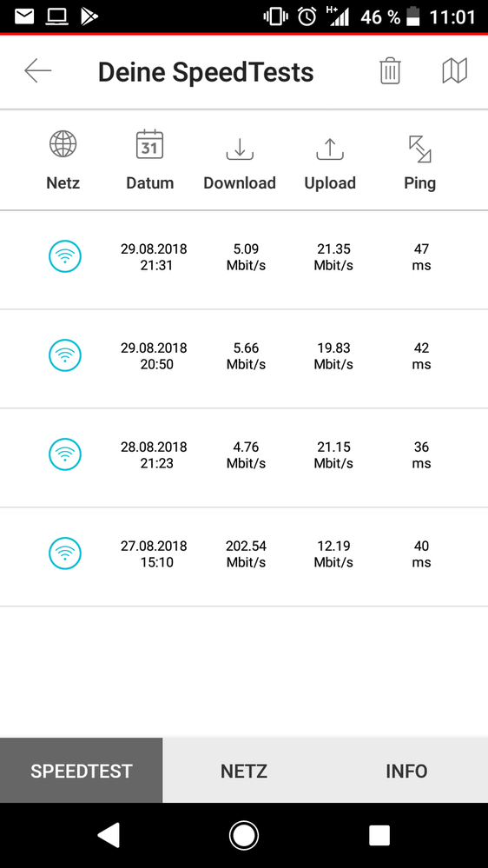Screen dimensions: 488x868
Task: Select the SPEEDTEST tab
Action: 82,771
